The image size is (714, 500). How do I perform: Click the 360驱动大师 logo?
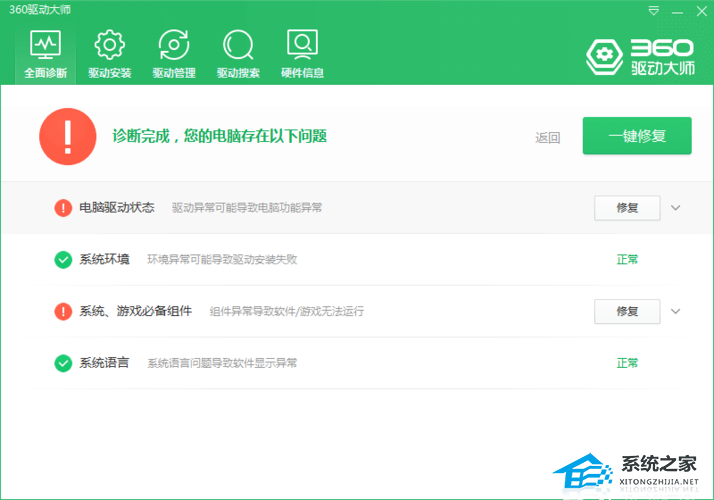pos(640,58)
